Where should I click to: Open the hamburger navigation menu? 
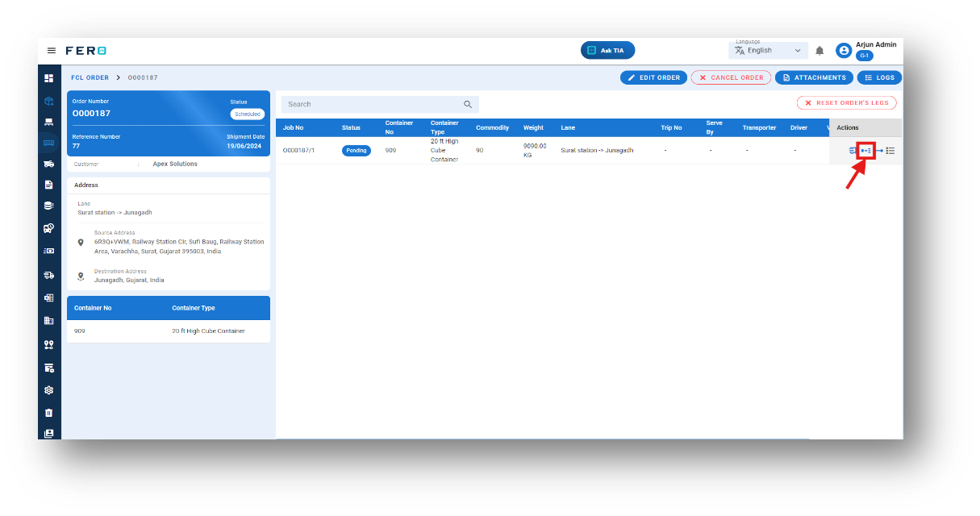click(x=52, y=51)
